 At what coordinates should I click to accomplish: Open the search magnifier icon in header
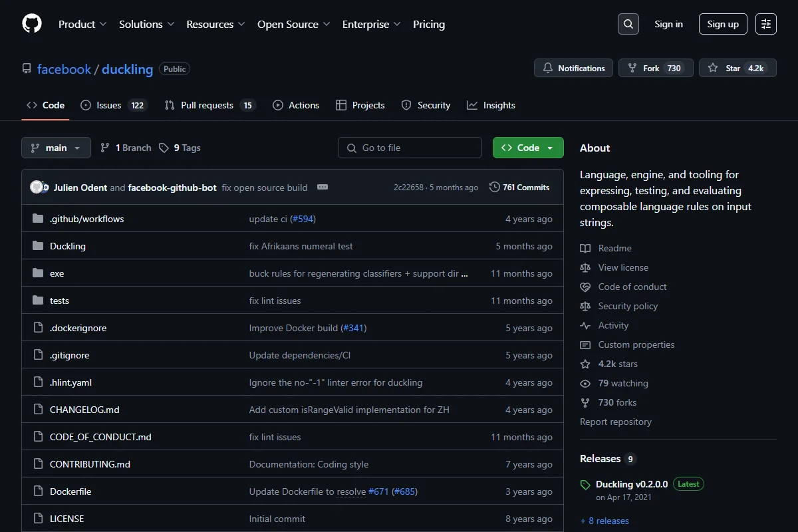tap(628, 24)
